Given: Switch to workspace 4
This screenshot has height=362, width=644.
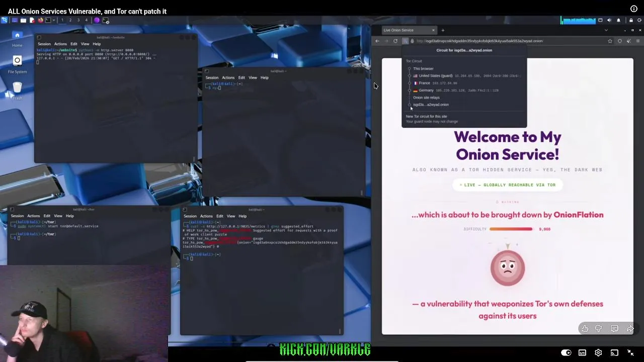Looking at the screenshot, I should point(86,20).
